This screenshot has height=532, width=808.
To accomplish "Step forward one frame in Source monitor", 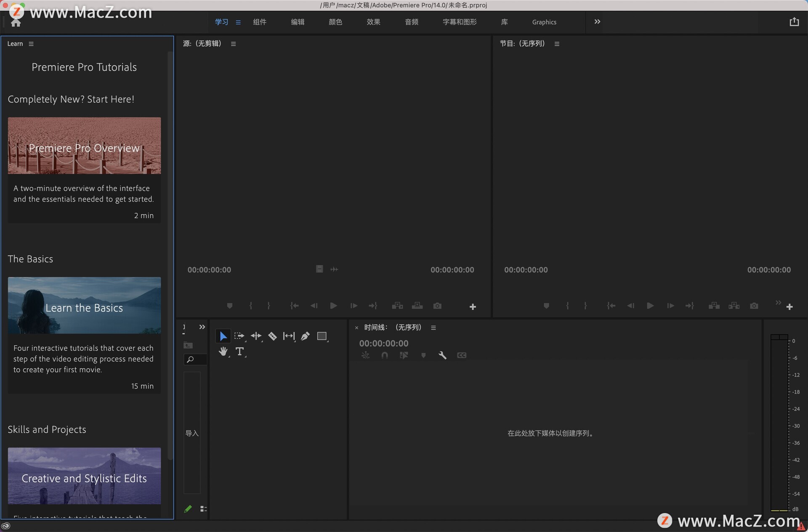I will tap(354, 306).
